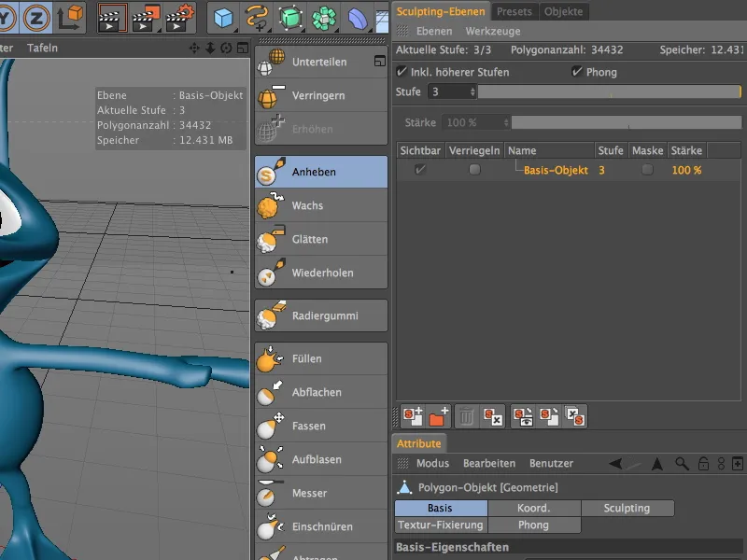Select the Basis-Objekt layer name

click(x=556, y=170)
